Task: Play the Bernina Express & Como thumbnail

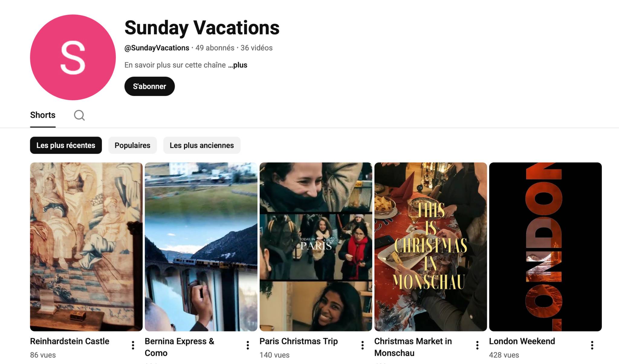Action: tap(201, 246)
